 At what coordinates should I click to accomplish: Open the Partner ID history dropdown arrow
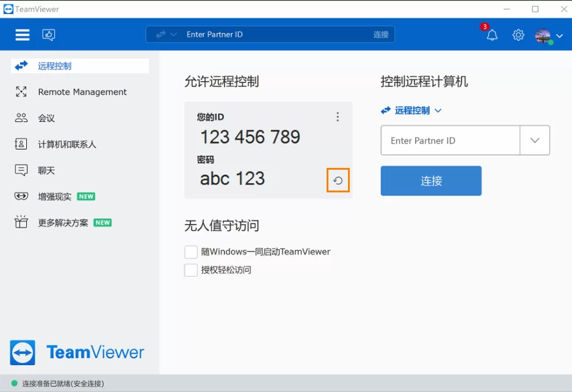[x=534, y=140]
